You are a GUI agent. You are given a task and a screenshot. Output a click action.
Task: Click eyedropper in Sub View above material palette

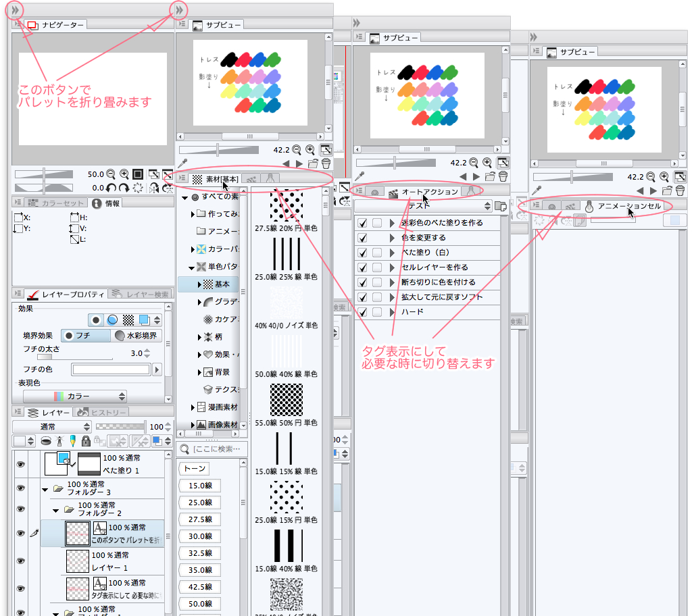tap(183, 163)
